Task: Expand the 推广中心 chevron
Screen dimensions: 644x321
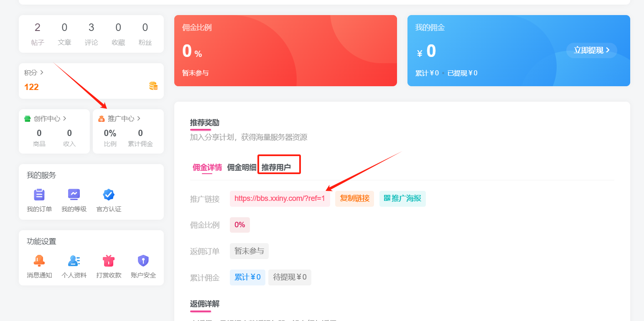Action: (x=139, y=119)
